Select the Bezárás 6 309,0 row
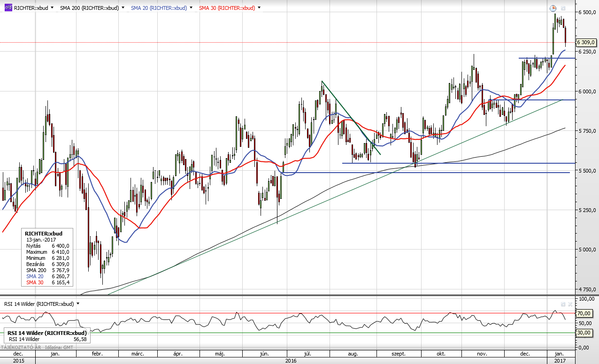This screenshot has width=599, height=364. click(48, 264)
